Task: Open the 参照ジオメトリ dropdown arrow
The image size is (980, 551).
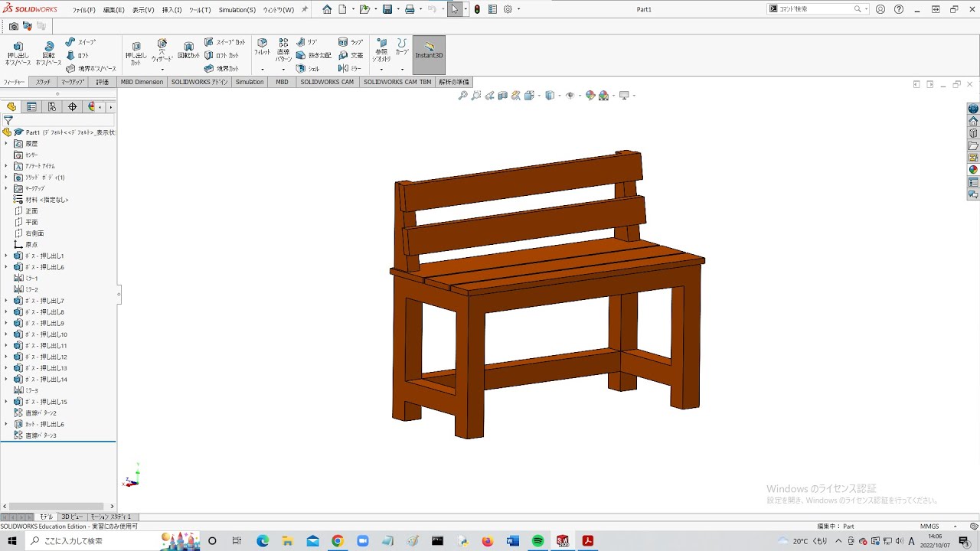Action: click(x=381, y=70)
